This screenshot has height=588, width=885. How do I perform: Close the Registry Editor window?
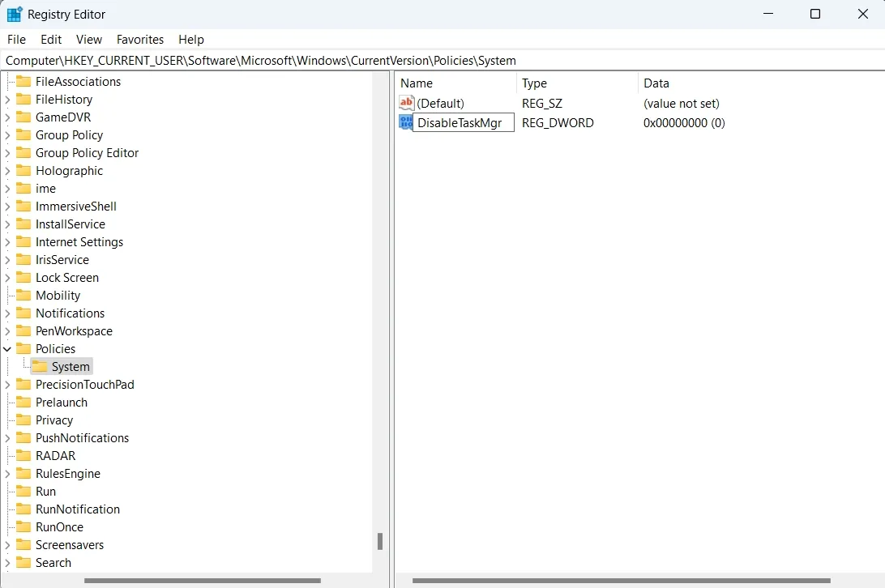[x=862, y=14]
